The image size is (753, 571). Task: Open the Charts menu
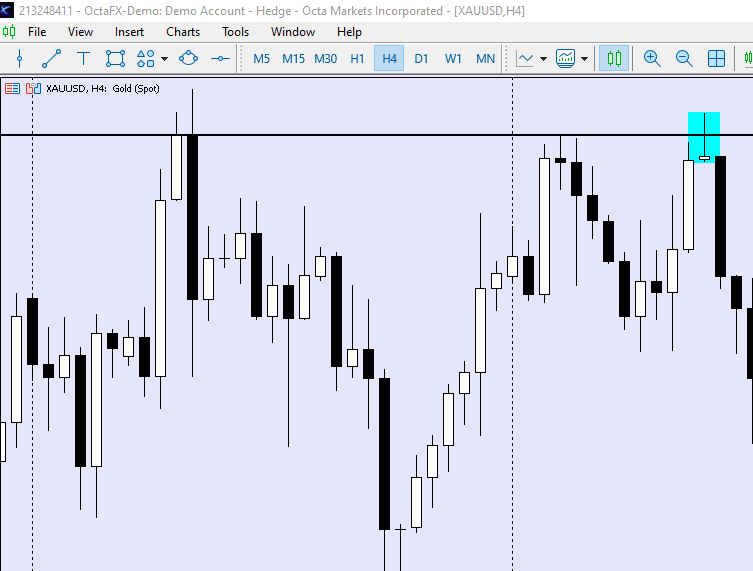coord(183,32)
